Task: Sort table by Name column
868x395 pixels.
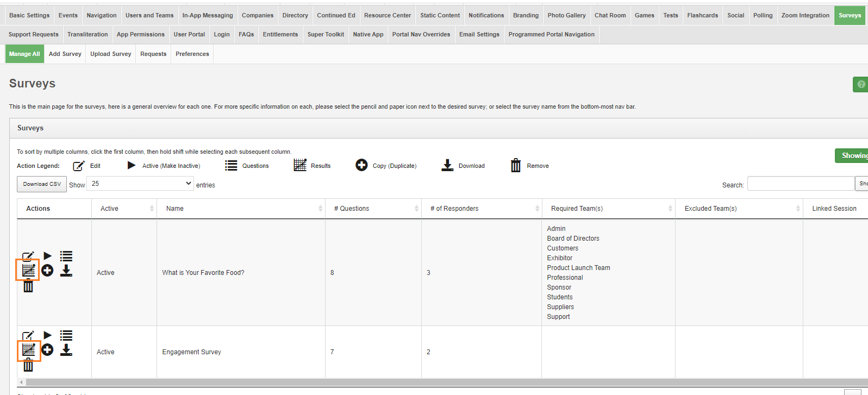Action: click(241, 209)
